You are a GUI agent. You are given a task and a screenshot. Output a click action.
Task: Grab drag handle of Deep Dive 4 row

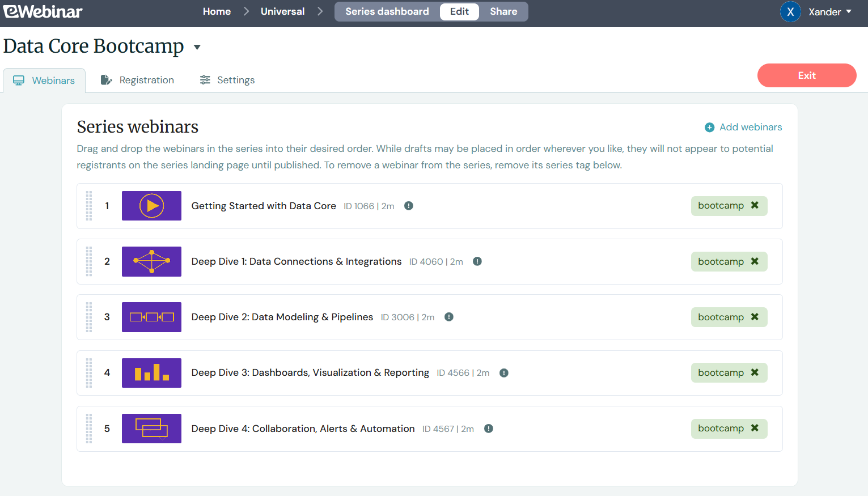coord(89,429)
